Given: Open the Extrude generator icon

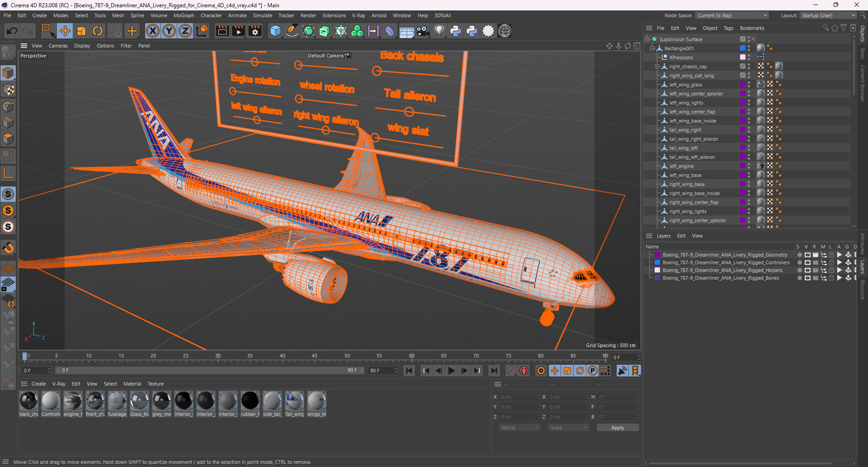Looking at the screenshot, I should pos(325,31).
